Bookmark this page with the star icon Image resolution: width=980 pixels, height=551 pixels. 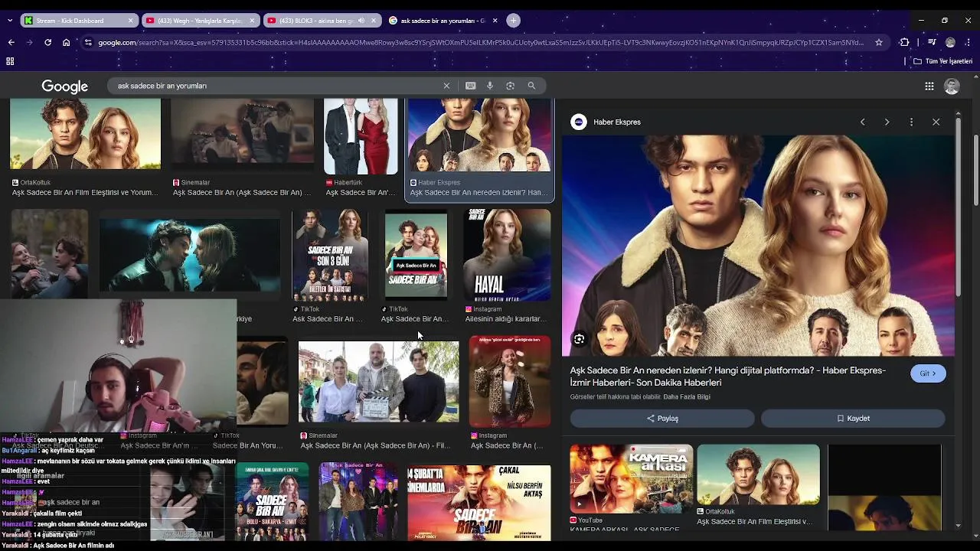[x=879, y=43]
